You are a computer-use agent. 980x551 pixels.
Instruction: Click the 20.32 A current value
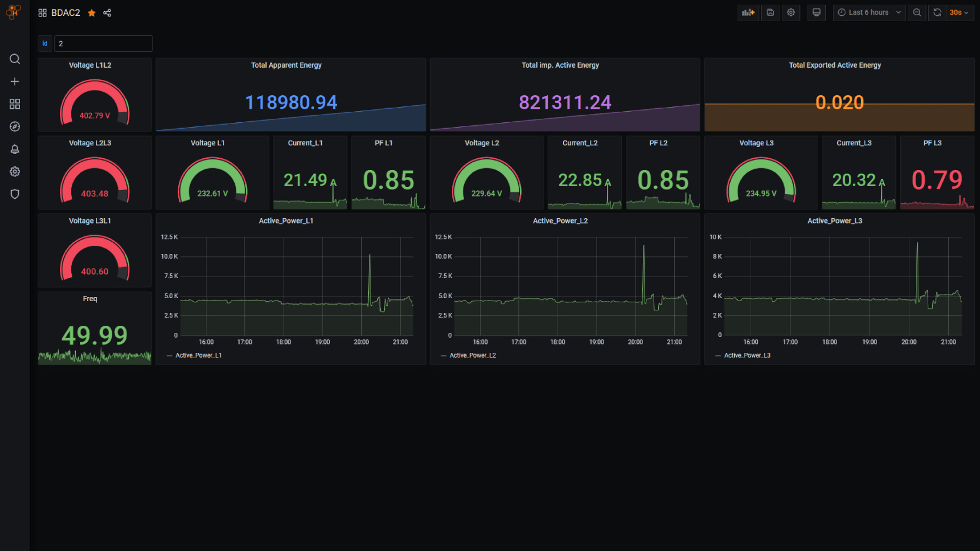pos(859,180)
